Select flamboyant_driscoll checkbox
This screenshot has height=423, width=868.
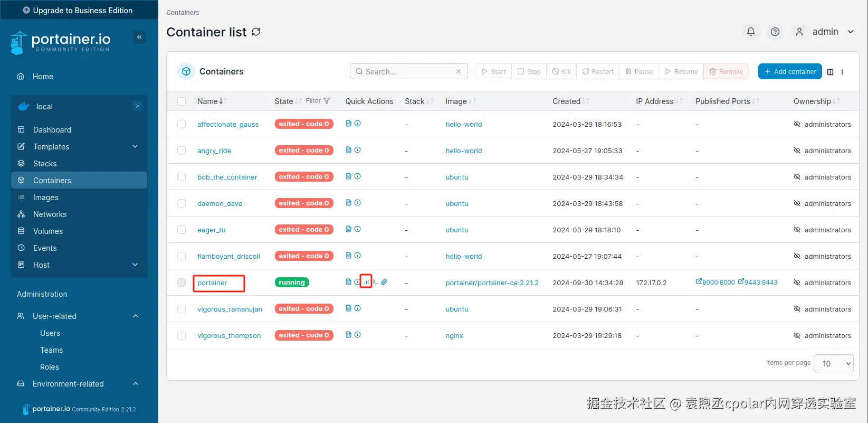click(182, 256)
